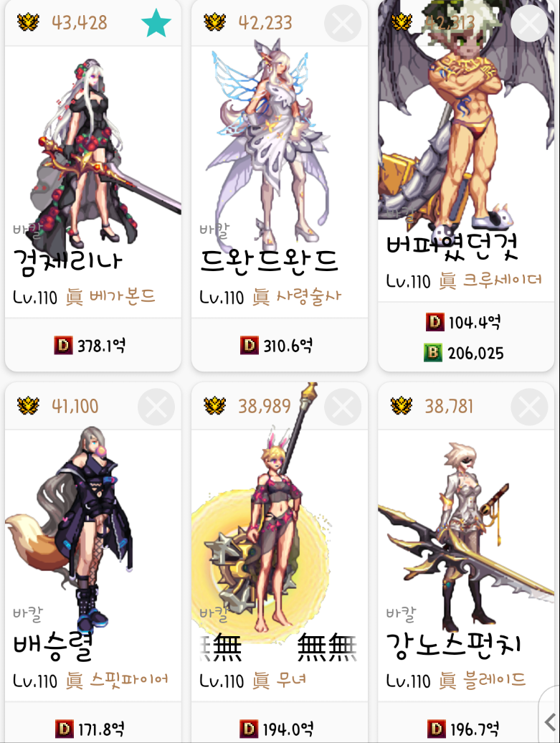Open the 강노스펀치 character name link
Image resolution: width=560 pixels, height=743 pixels.
[x=454, y=645]
